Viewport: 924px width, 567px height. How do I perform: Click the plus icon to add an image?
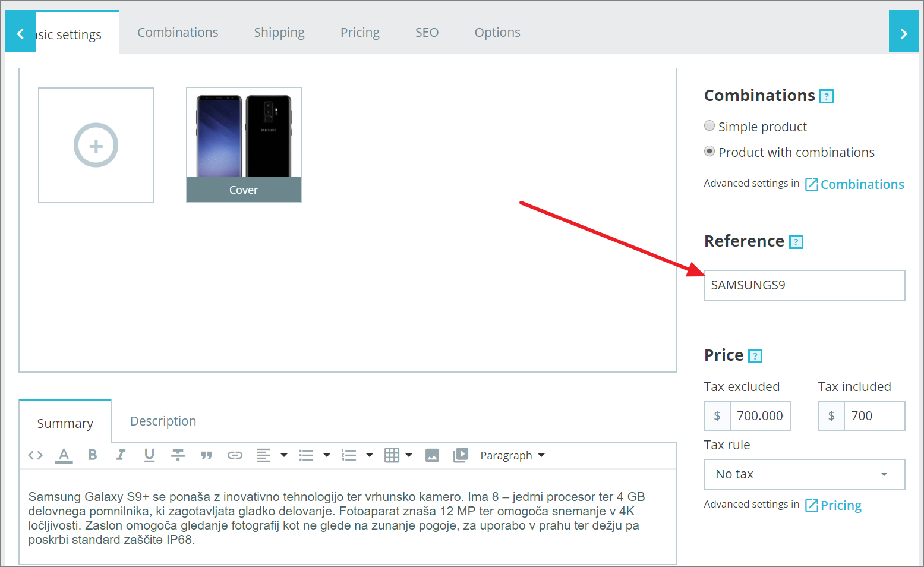(96, 145)
